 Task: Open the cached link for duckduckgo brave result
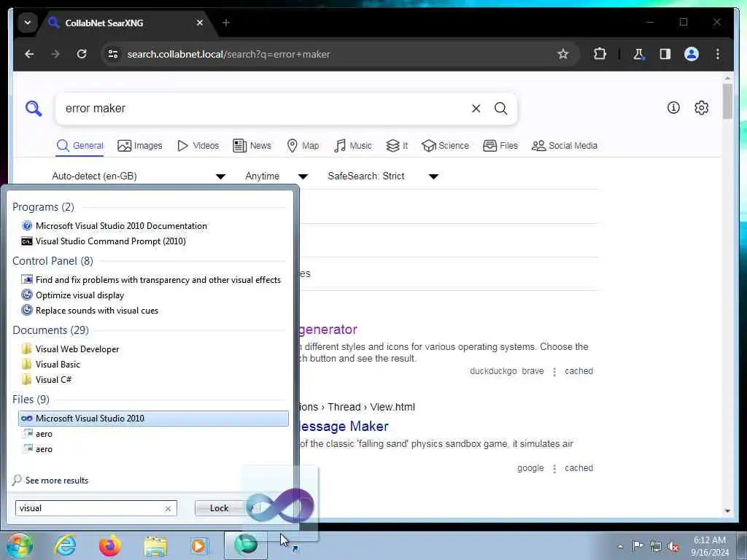pyautogui.click(x=578, y=371)
